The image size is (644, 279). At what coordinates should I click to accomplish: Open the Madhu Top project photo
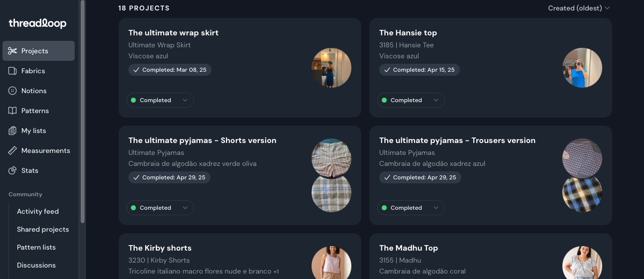click(582, 263)
